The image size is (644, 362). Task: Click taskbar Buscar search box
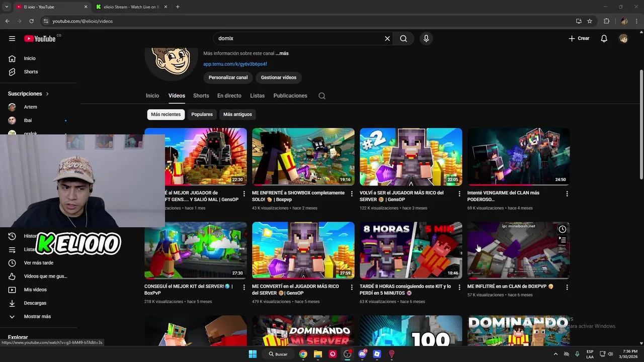[278, 354]
